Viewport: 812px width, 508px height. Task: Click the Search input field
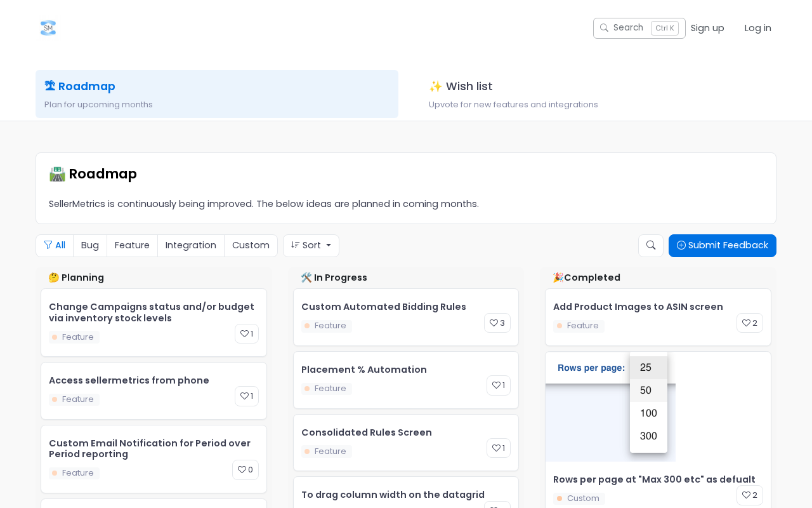(639, 28)
